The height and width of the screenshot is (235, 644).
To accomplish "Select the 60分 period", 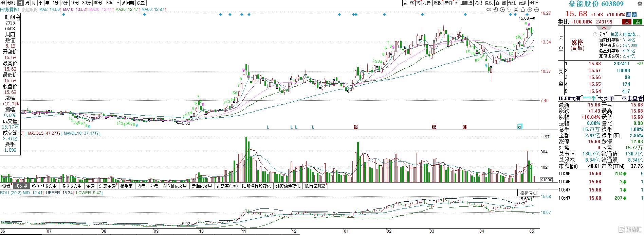I will [x=98, y=3].
